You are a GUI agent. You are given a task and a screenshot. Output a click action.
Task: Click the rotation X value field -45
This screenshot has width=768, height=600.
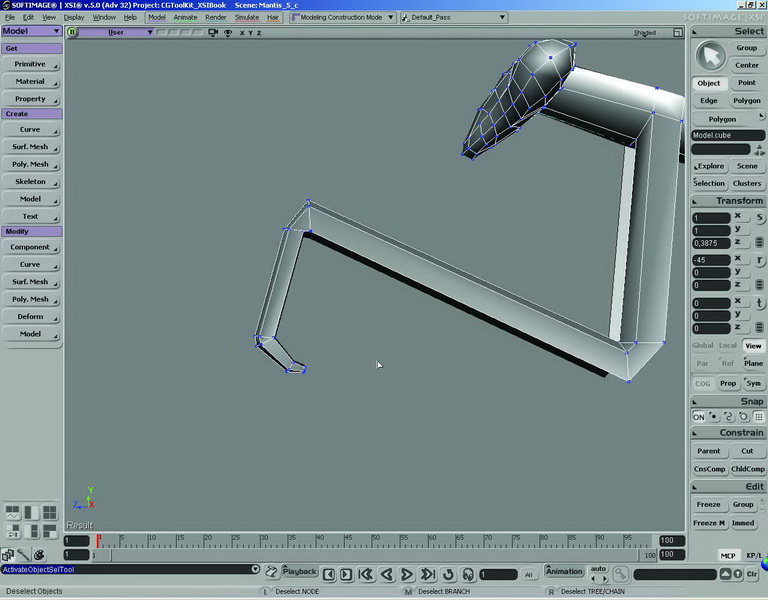click(711, 260)
